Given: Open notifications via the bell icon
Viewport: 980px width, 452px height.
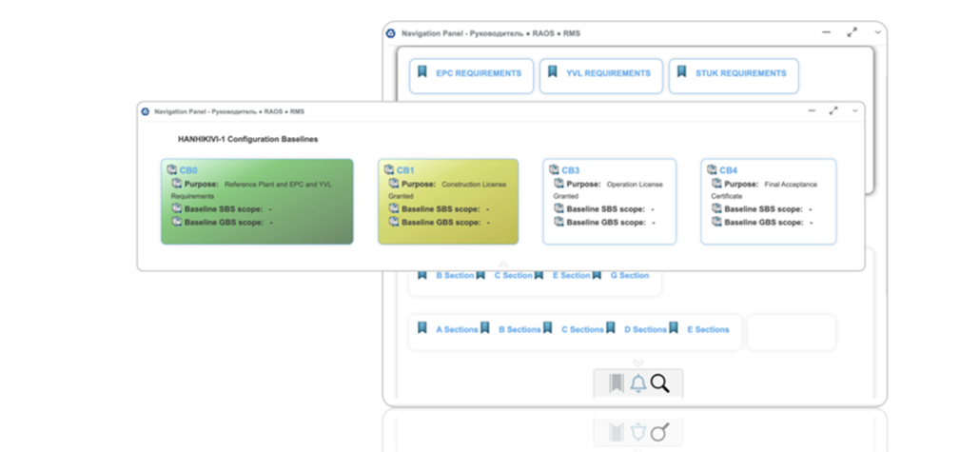Looking at the screenshot, I should click(637, 383).
